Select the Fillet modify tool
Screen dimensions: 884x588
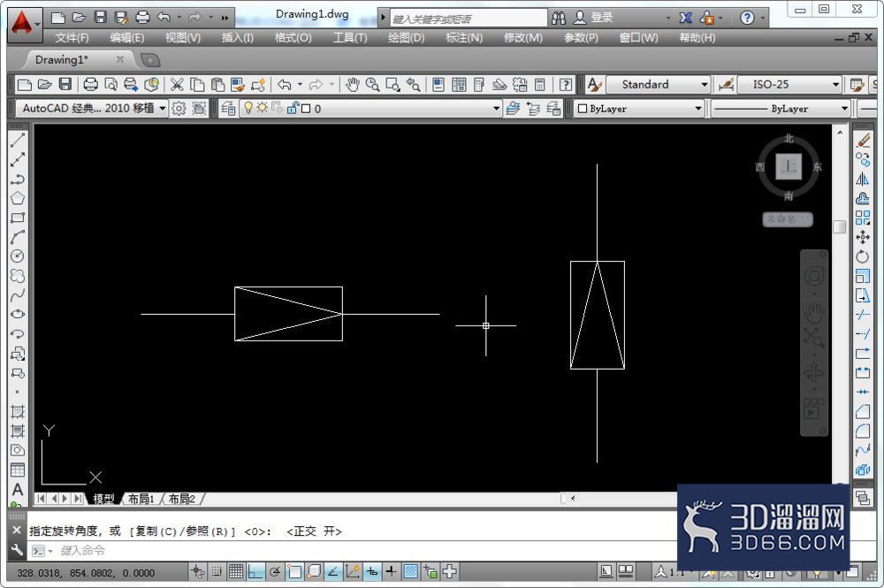click(x=863, y=431)
